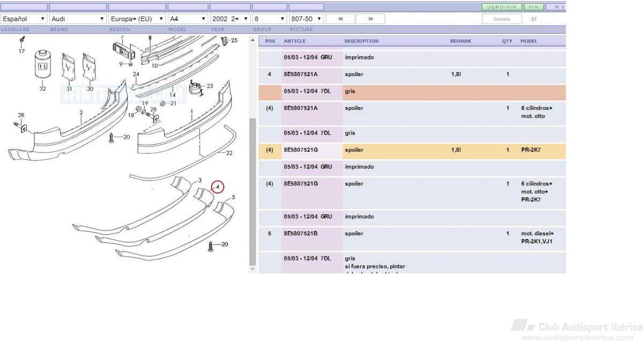This screenshot has height=342, width=644.
Task: Click article 8E5807521A in position 4 row
Action: [301, 75]
